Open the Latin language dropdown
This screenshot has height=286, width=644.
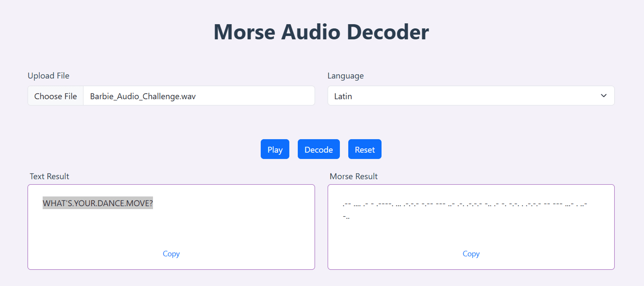[471, 96]
